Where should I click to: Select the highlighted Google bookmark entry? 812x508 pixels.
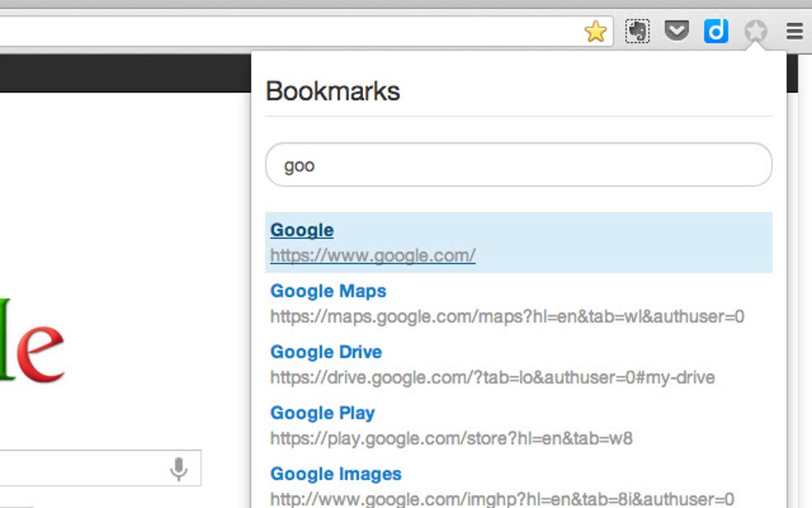(x=518, y=241)
